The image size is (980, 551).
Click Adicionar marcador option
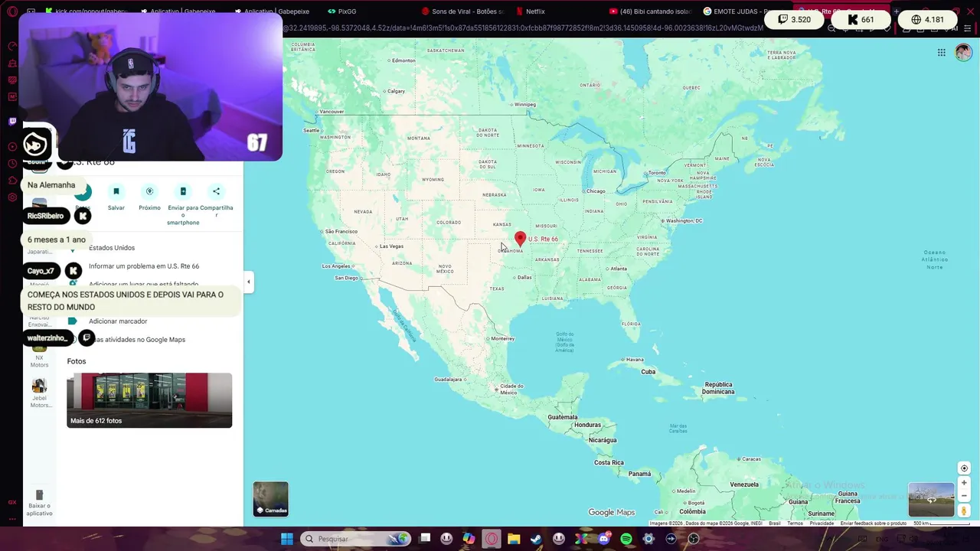click(118, 321)
